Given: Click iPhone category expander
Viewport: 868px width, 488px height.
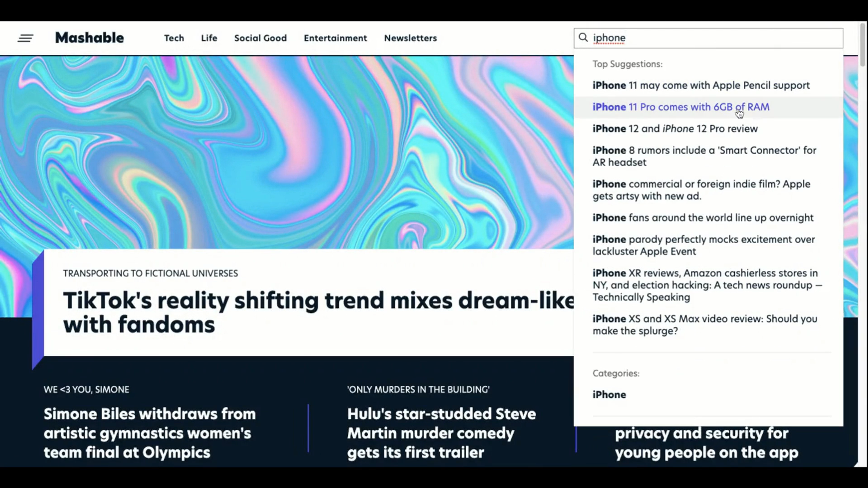Looking at the screenshot, I should [609, 394].
